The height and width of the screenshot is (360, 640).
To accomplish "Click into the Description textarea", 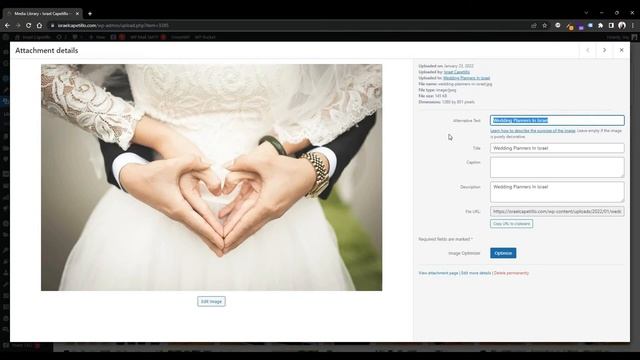I will click(557, 192).
